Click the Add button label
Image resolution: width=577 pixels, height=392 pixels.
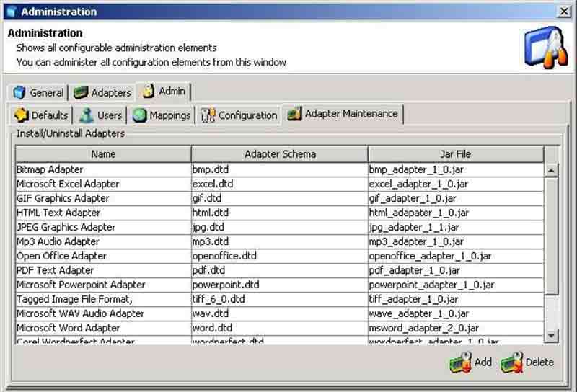point(483,362)
